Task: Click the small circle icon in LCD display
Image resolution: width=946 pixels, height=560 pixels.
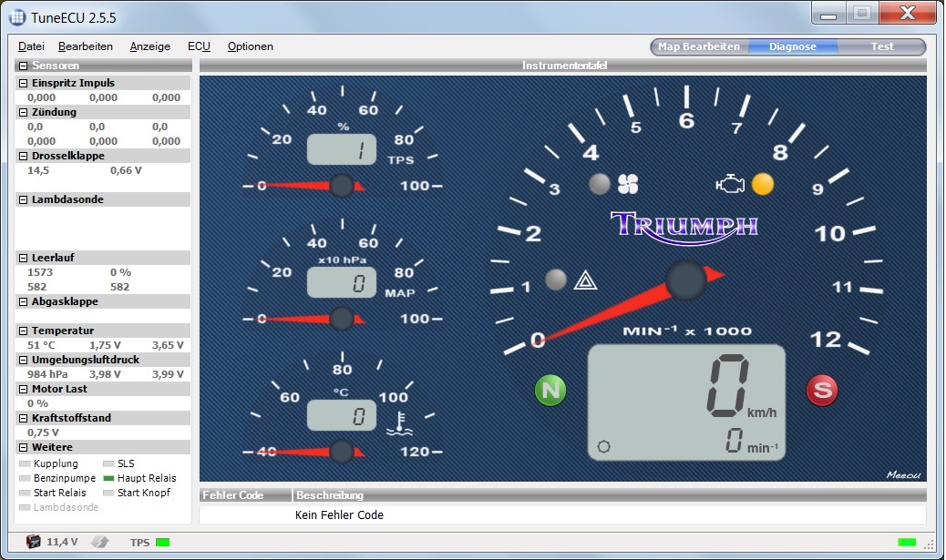Action: [603, 447]
